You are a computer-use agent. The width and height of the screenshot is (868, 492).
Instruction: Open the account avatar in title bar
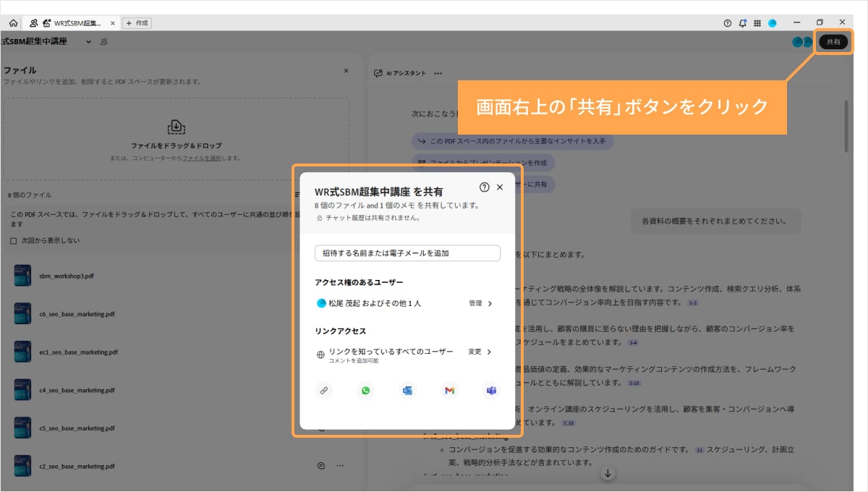[773, 23]
